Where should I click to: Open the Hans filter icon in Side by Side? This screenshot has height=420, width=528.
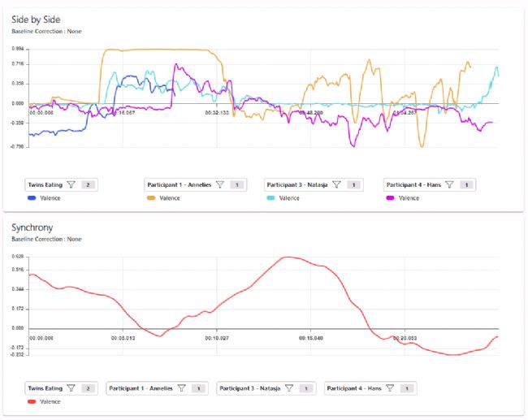tap(449, 185)
